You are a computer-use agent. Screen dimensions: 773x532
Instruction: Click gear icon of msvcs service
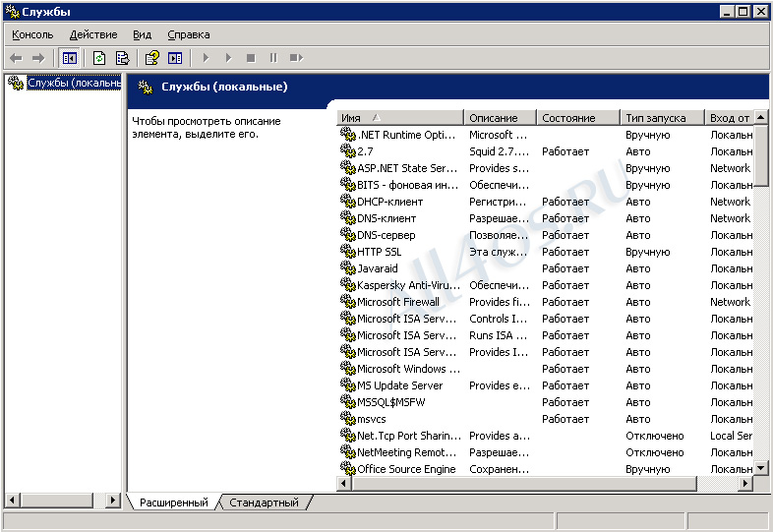click(347, 419)
